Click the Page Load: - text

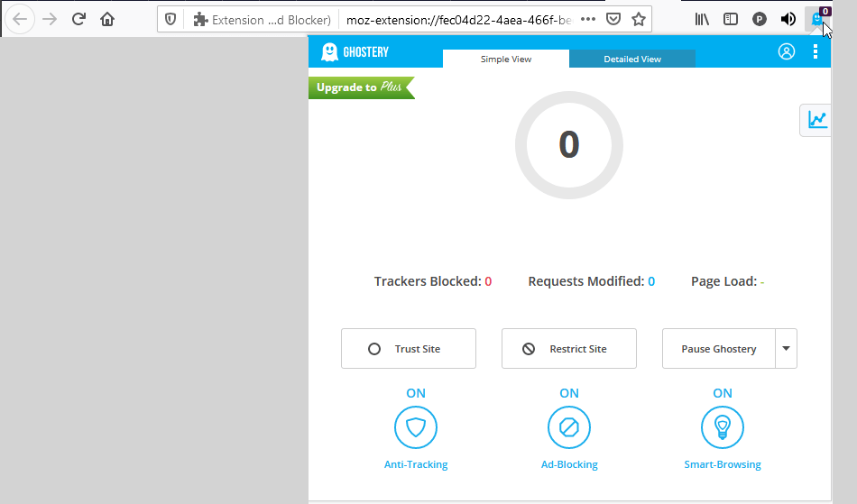tap(727, 281)
